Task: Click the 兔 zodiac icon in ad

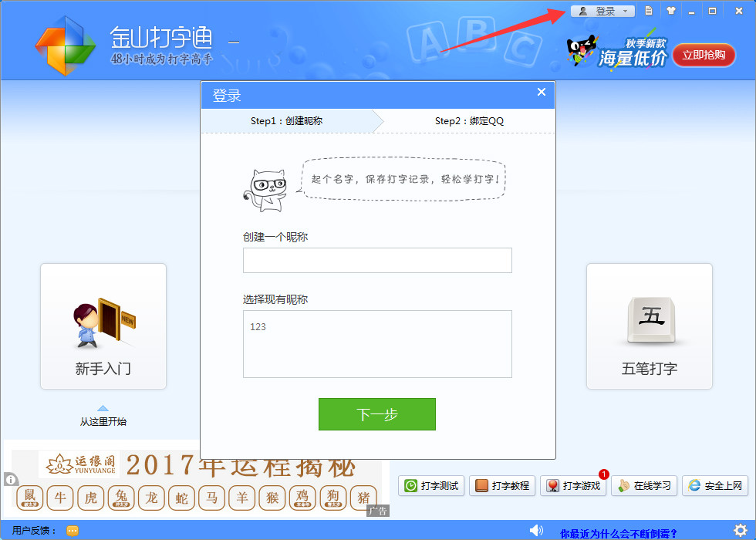Action: coord(121,498)
